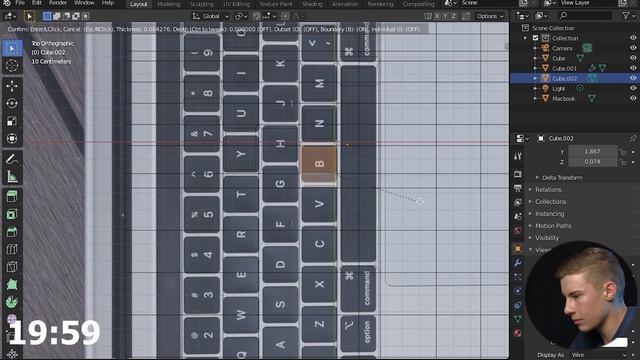Open the World properties tab
640x360 pixels.
tap(518, 230)
